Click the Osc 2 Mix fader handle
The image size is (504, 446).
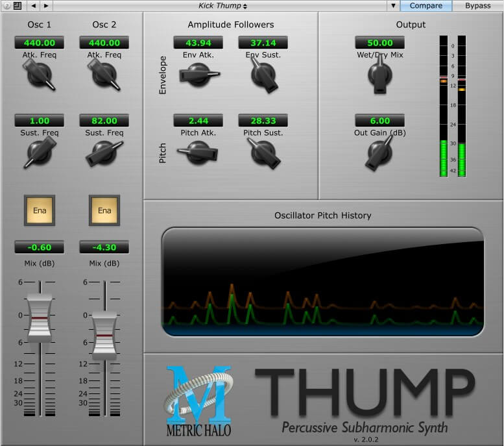tap(104, 335)
